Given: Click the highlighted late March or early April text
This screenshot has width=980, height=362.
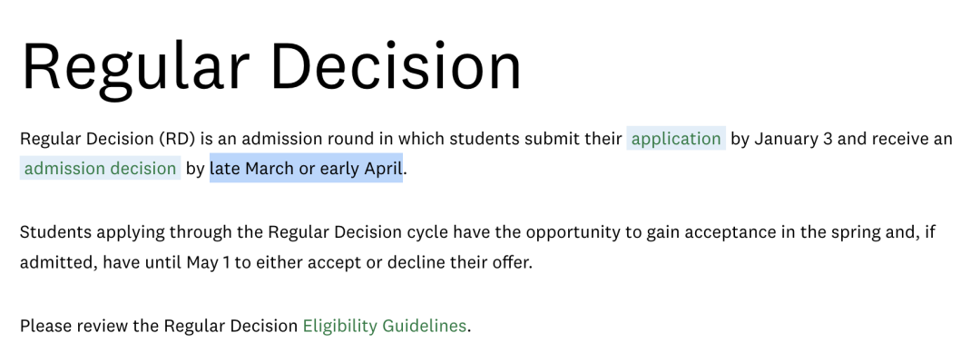Looking at the screenshot, I should [x=307, y=168].
